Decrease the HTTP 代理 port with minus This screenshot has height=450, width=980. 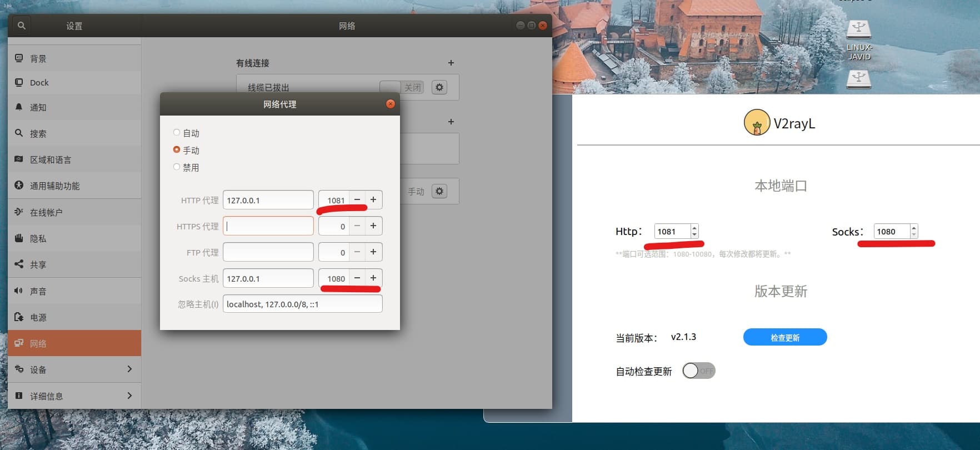(357, 199)
